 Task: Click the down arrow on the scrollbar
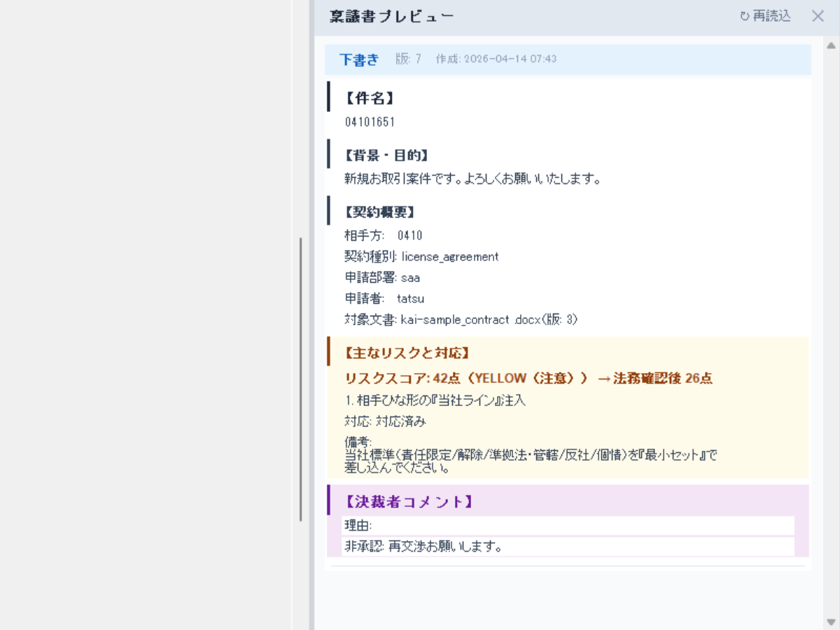(832, 622)
